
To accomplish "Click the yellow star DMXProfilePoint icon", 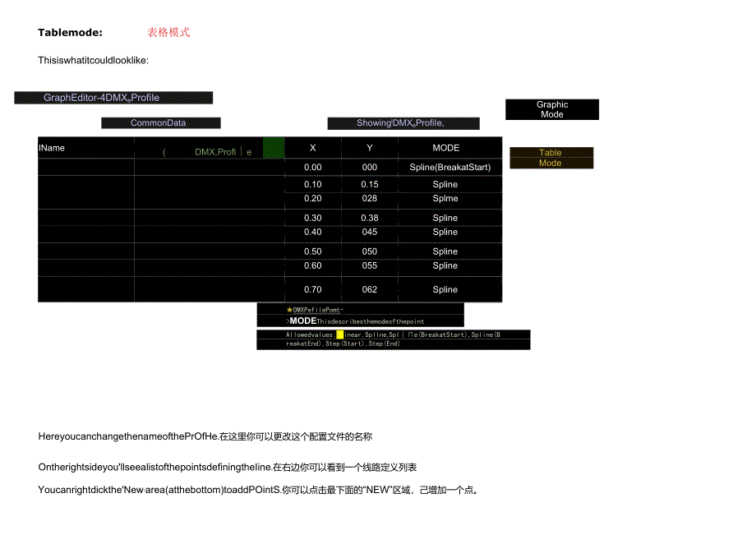I will 289,311.
